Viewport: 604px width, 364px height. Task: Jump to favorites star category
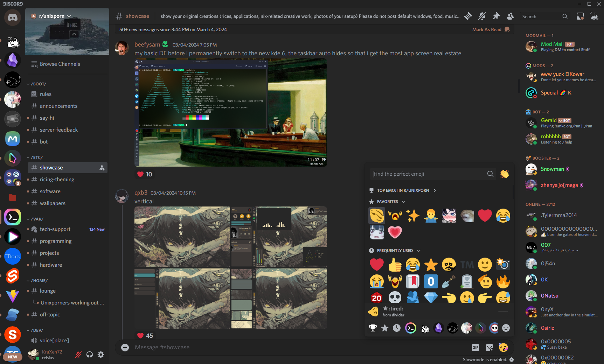[385, 328]
